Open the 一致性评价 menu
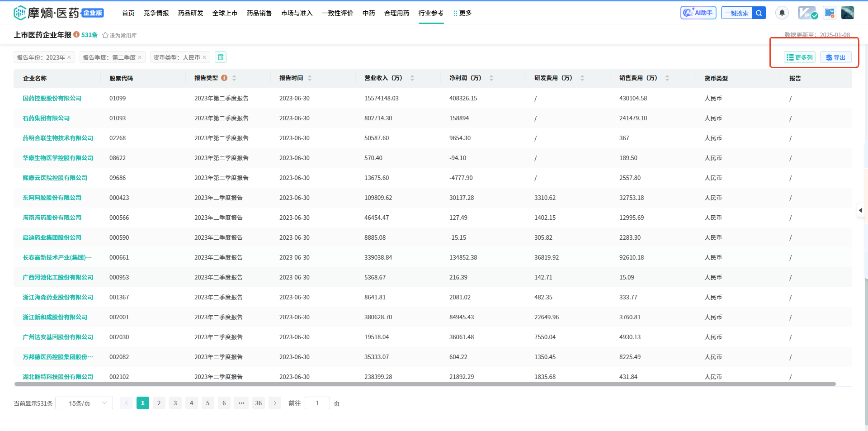The image size is (868, 431). (338, 13)
